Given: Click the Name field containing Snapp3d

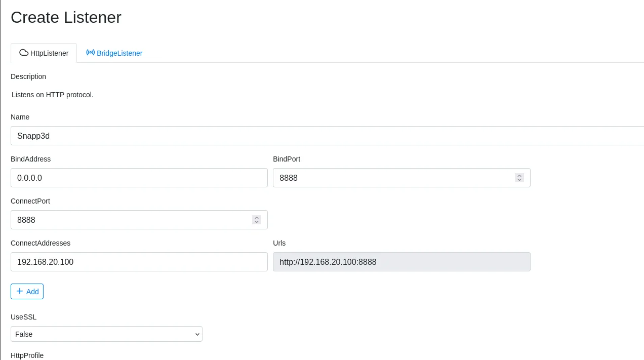Looking at the screenshot, I should tap(324, 136).
